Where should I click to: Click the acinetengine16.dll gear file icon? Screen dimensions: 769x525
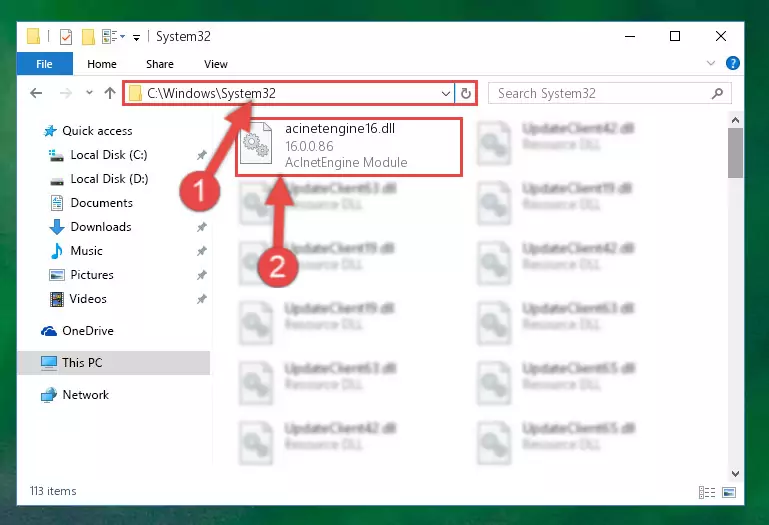click(x=256, y=143)
